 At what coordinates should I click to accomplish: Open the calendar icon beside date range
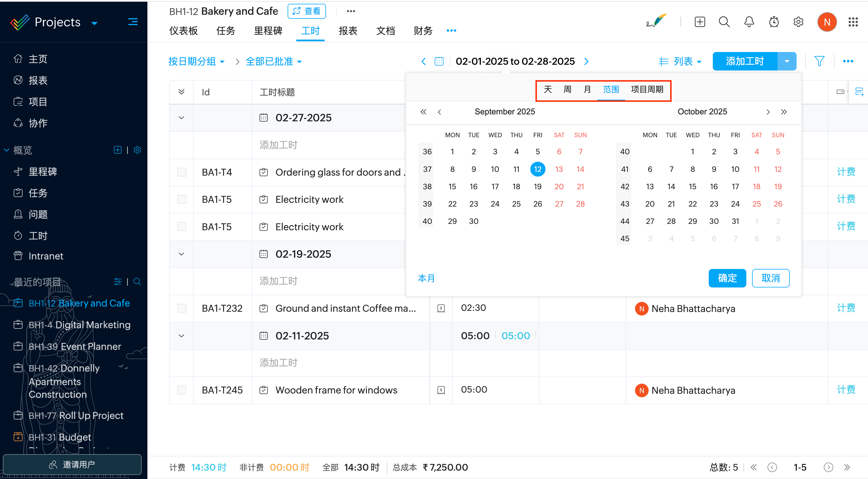(x=439, y=61)
